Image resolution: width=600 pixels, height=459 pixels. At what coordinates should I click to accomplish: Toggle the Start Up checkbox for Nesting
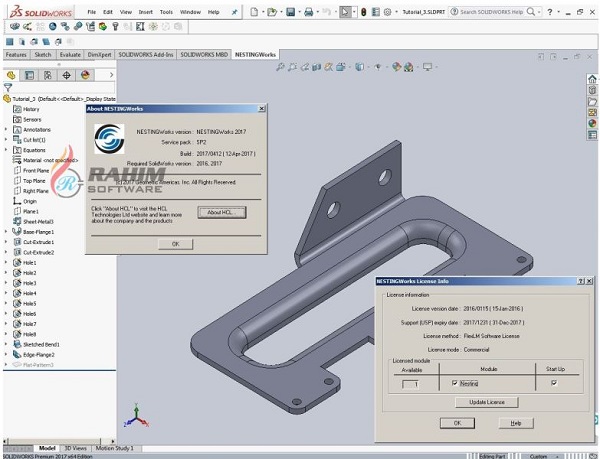(553, 383)
